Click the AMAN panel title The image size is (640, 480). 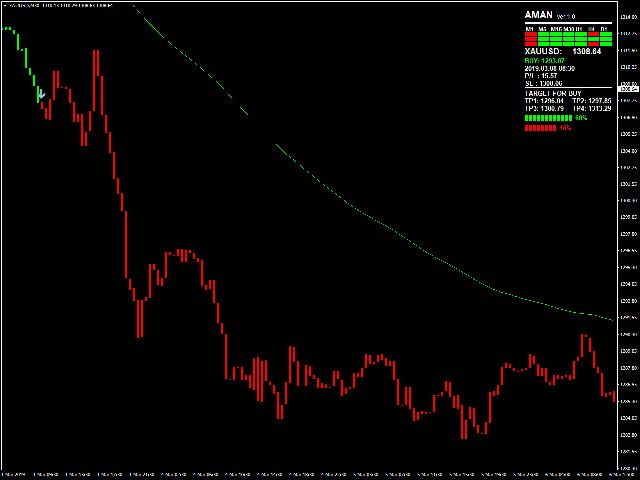(539, 15)
